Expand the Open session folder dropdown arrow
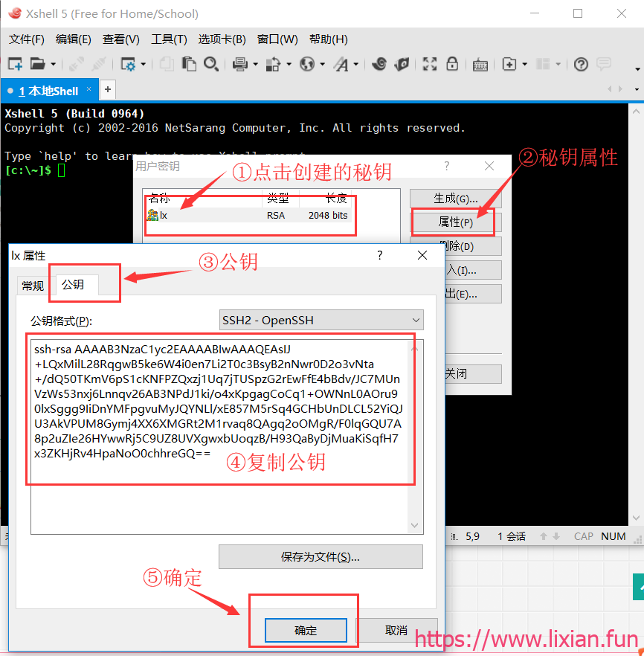 tap(53, 65)
